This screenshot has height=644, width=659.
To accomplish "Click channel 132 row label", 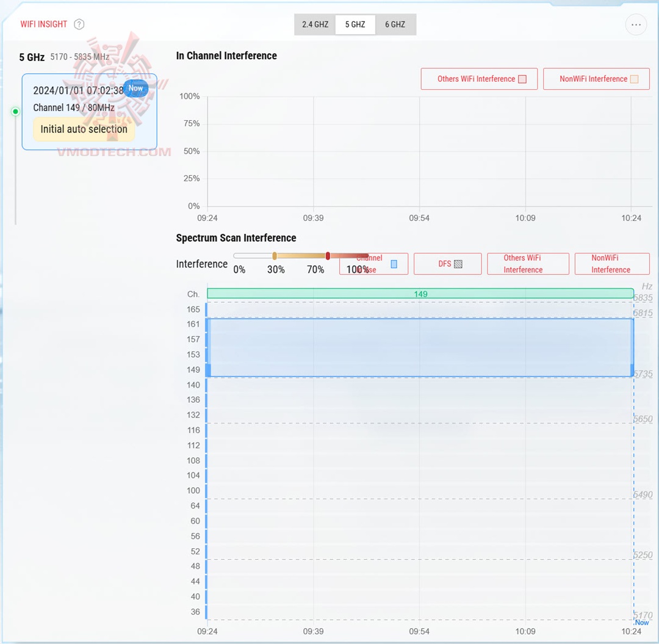I will point(193,415).
